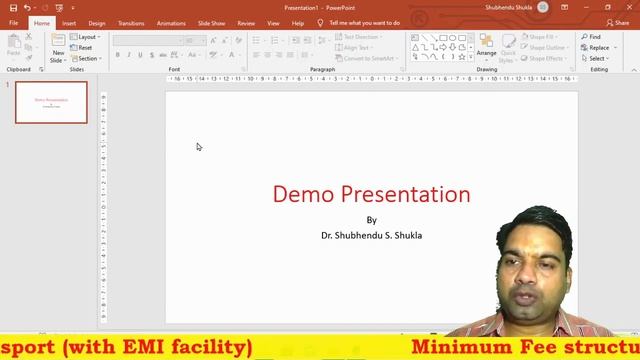
Task: Increase list indent level
Action: pos(307,40)
